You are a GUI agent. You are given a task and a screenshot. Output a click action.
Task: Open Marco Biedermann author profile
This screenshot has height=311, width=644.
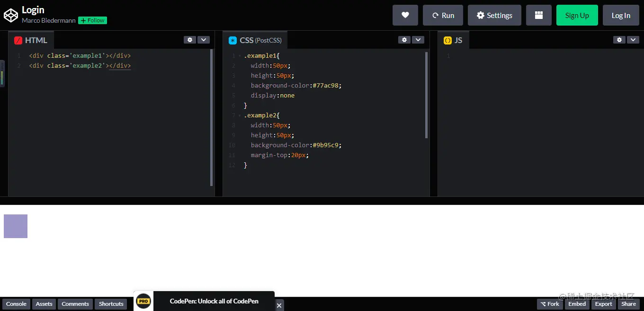coord(49,20)
